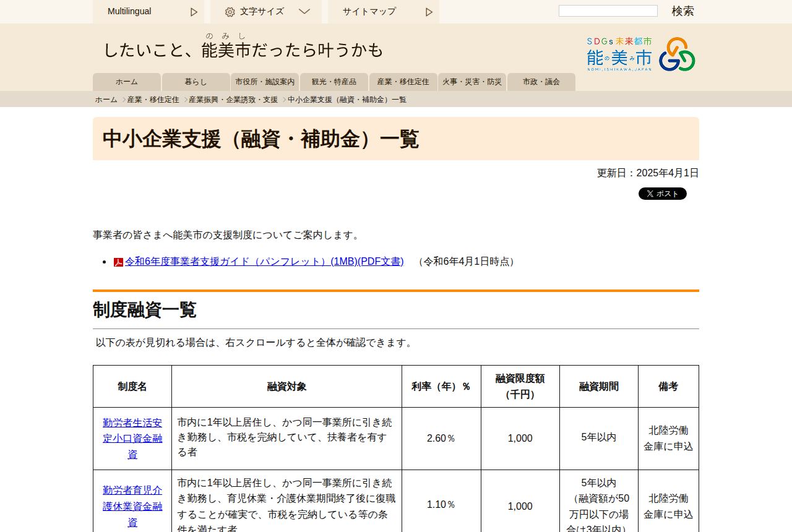The image size is (792, 532).
Task: Open the 暮らし navigation tab
Action: (x=196, y=82)
